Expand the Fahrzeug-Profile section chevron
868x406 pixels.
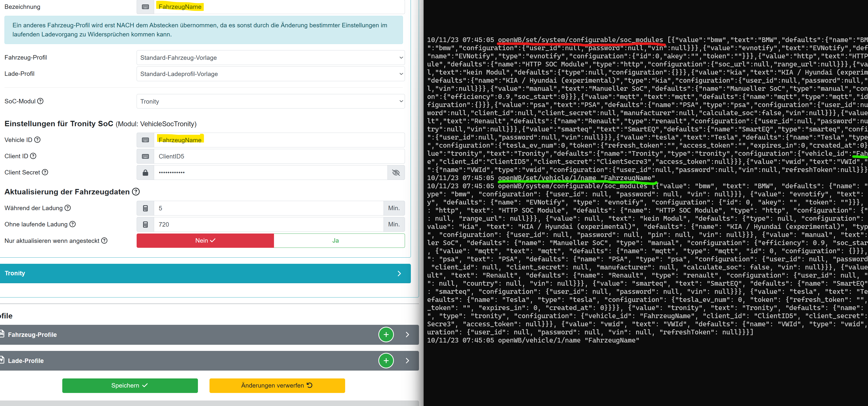pos(407,335)
